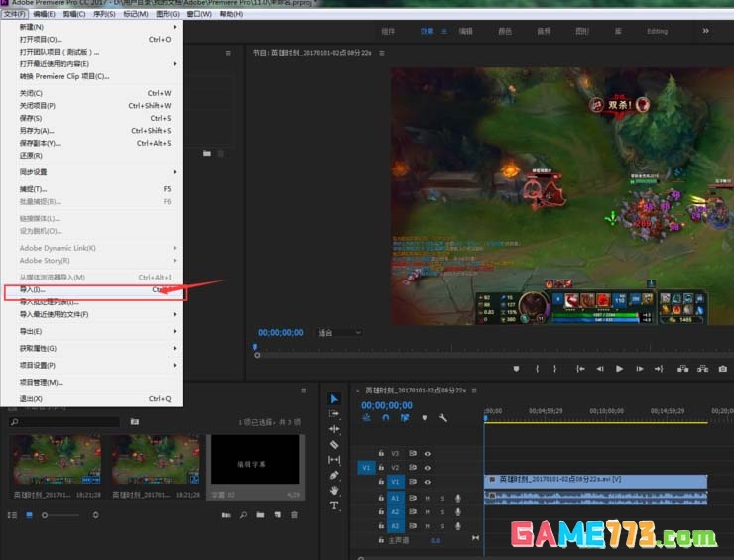Select the Slip tool

pos(333,460)
